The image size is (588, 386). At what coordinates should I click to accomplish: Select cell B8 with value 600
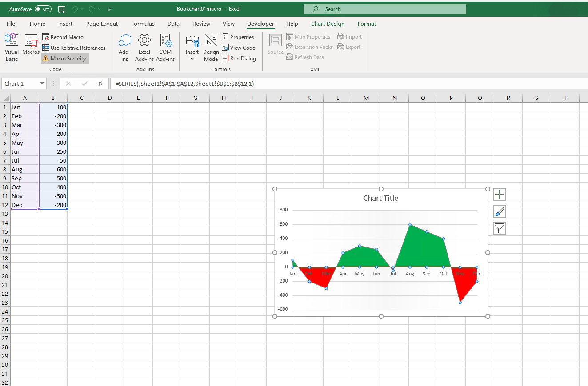[x=53, y=169]
